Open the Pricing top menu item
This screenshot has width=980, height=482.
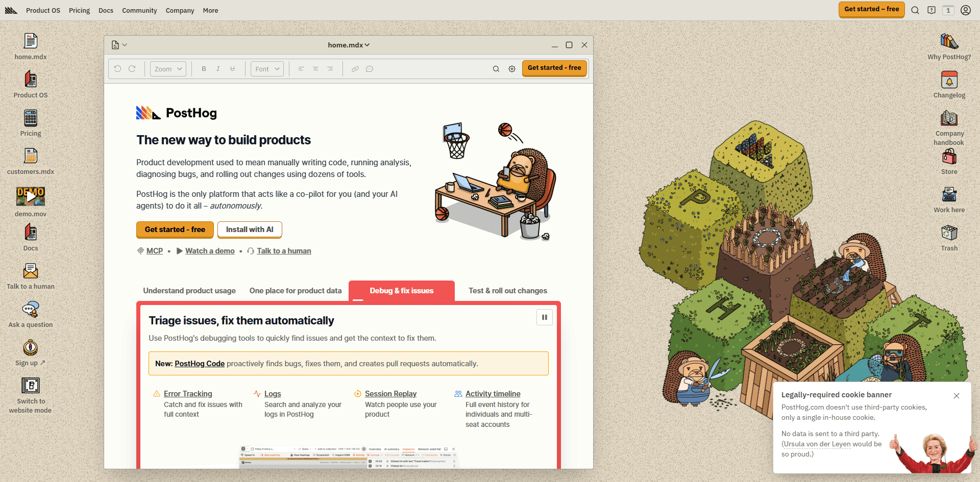tap(79, 10)
